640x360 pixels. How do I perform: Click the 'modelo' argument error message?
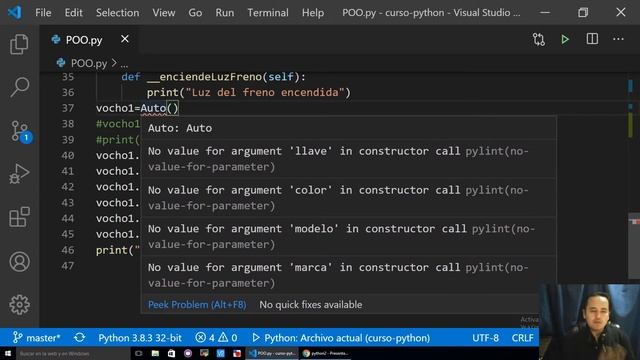coord(341,236)
